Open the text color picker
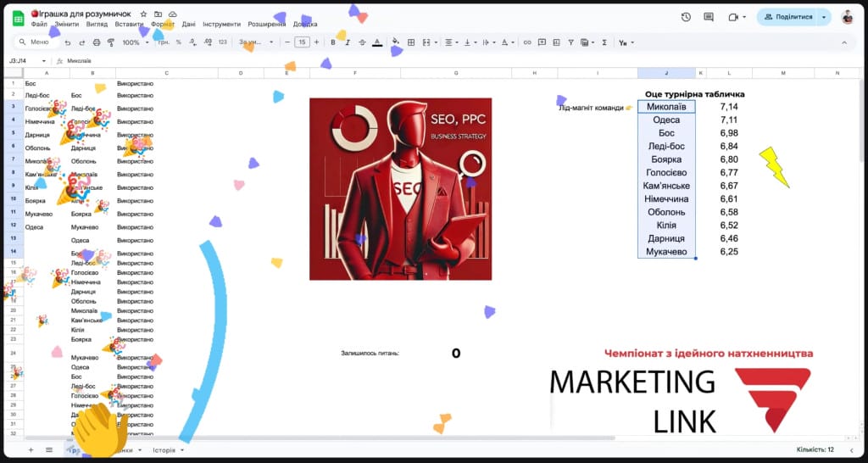Image resolution: width=868 pixels, height=463 pixels. [377, 42]
